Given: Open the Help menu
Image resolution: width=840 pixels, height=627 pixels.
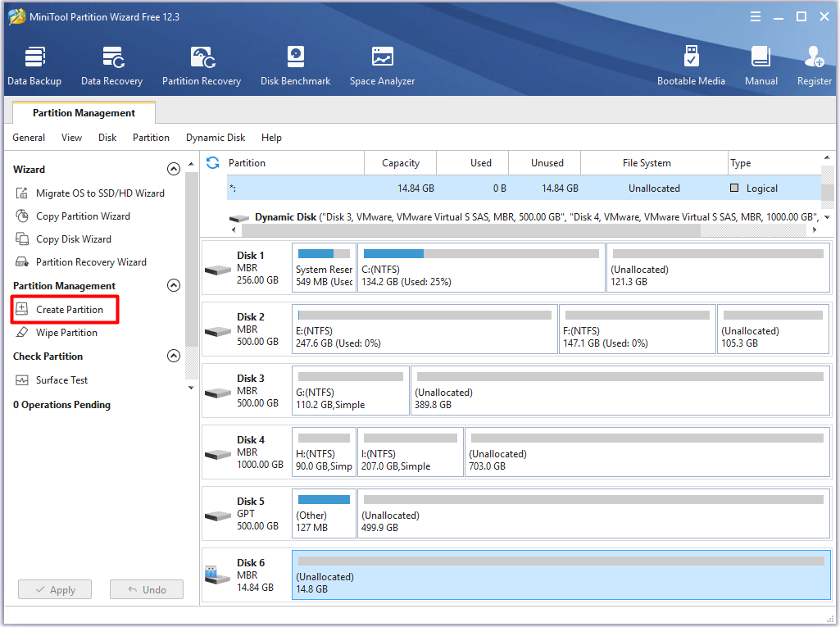Looking at the screenshot, I should pos(271,138).
